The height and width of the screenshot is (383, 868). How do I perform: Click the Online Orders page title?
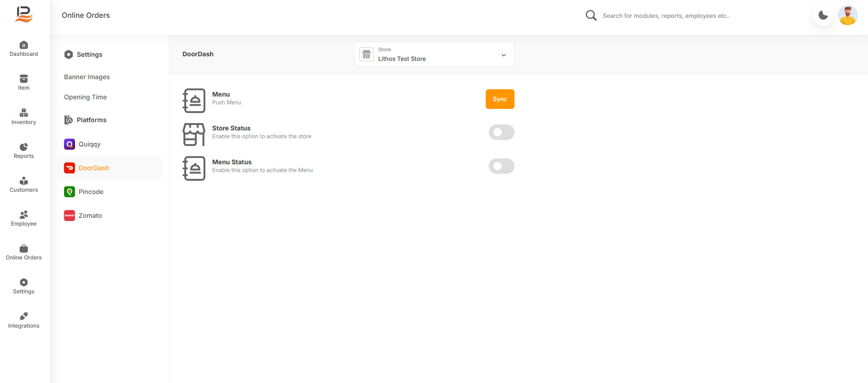coord(86,15)
